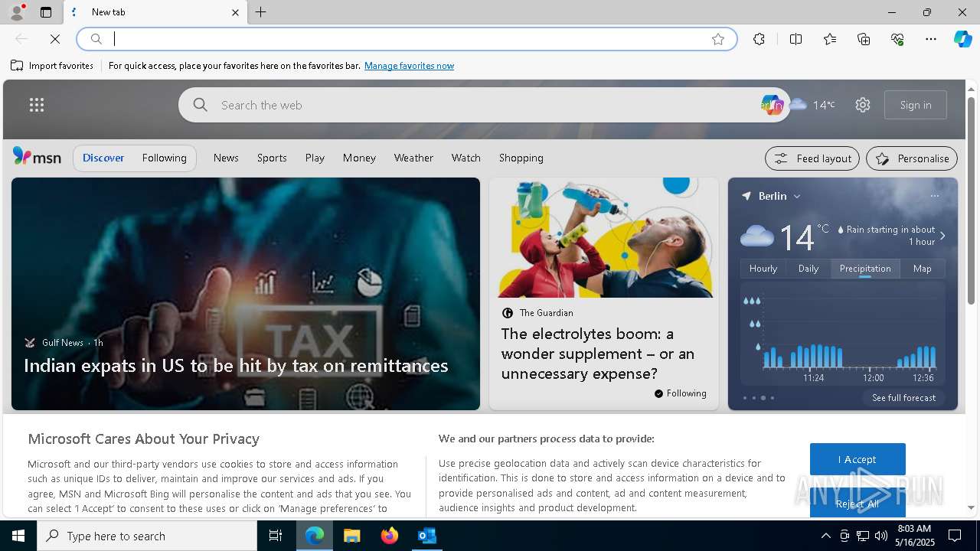Open the notification center icon

[955, 536]
